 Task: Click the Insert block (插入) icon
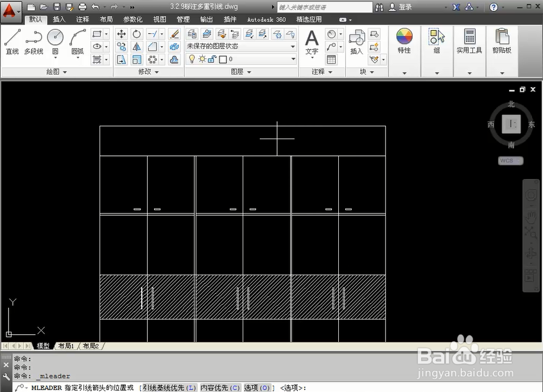click(356, 42)
